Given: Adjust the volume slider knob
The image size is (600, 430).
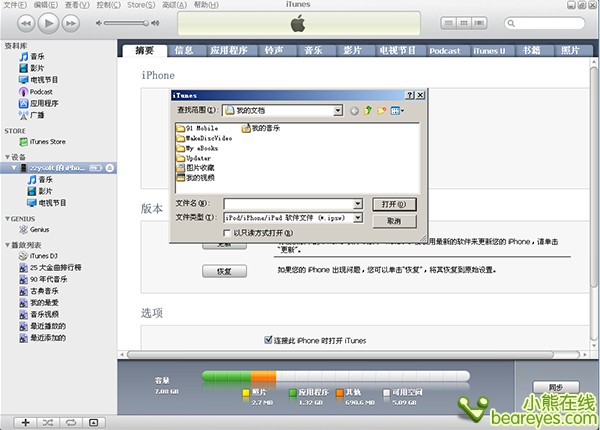Looking at the screenshot, I should click(x=146, y=23).
